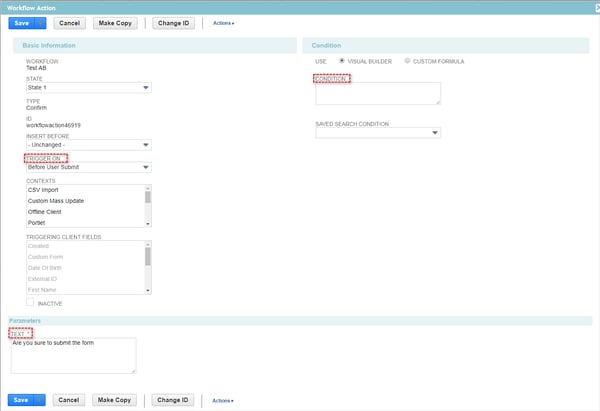Open the bottom Save button dropdown arrow

40,400
